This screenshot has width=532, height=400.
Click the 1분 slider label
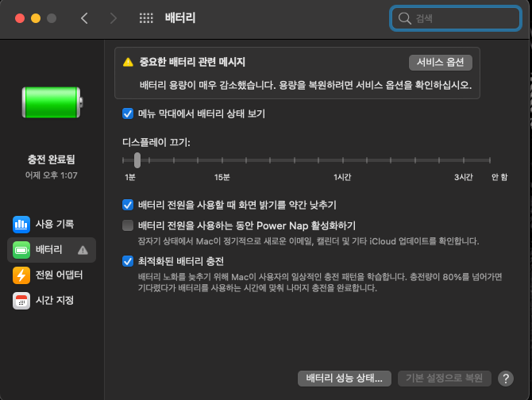tap(130, 177)
